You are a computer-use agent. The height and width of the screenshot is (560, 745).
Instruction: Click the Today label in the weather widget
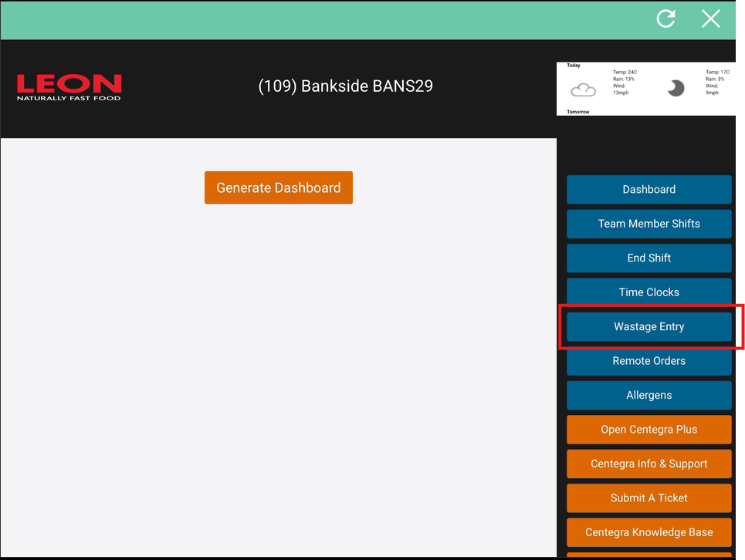[574, 66]
